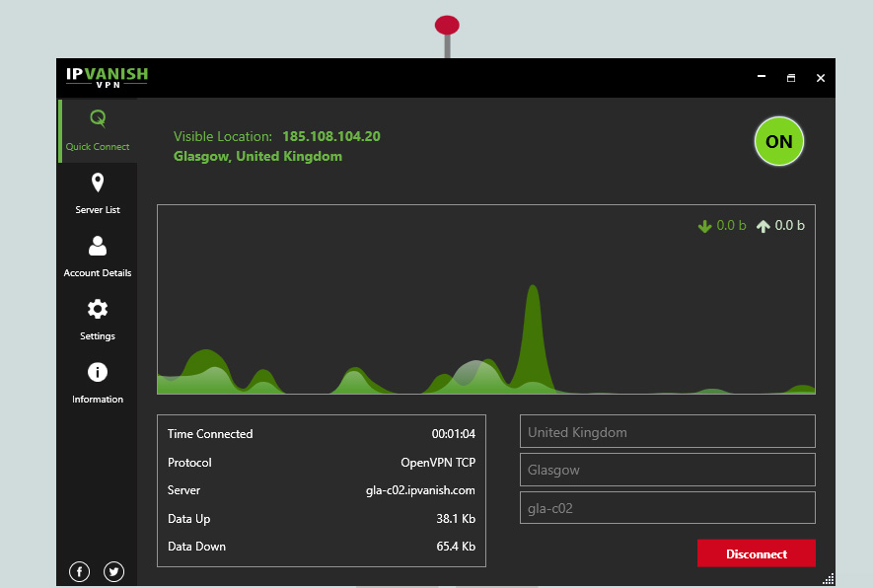Click the Time Connected value 00:01:04
Viewport: 873px width, 588px height.
453,434
